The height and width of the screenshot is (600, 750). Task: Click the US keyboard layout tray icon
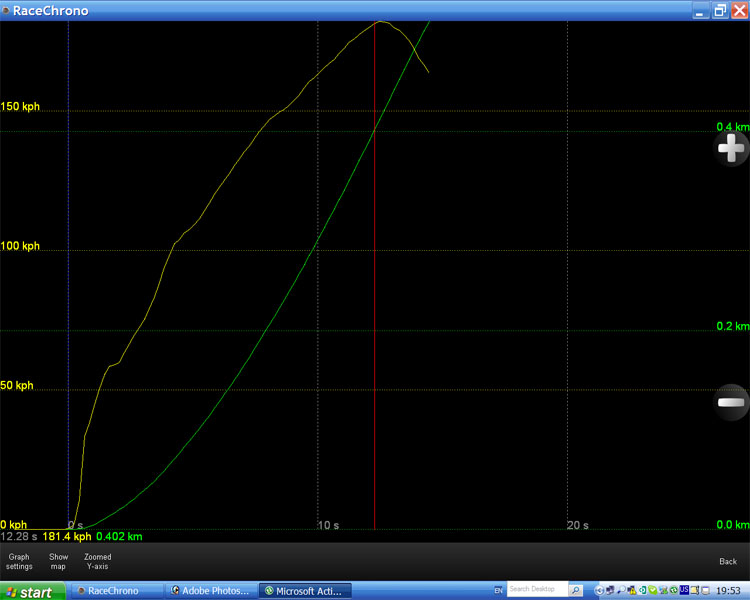(684, 589)
